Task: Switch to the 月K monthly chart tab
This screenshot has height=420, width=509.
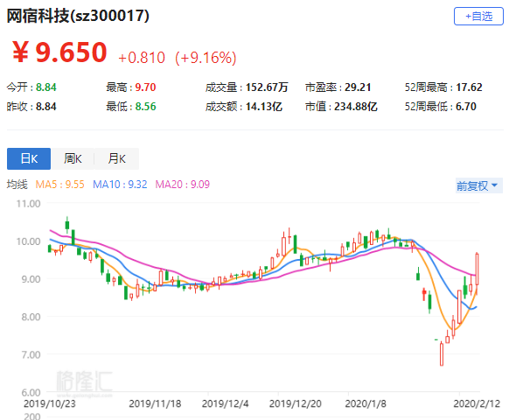Action: [117, 159]
